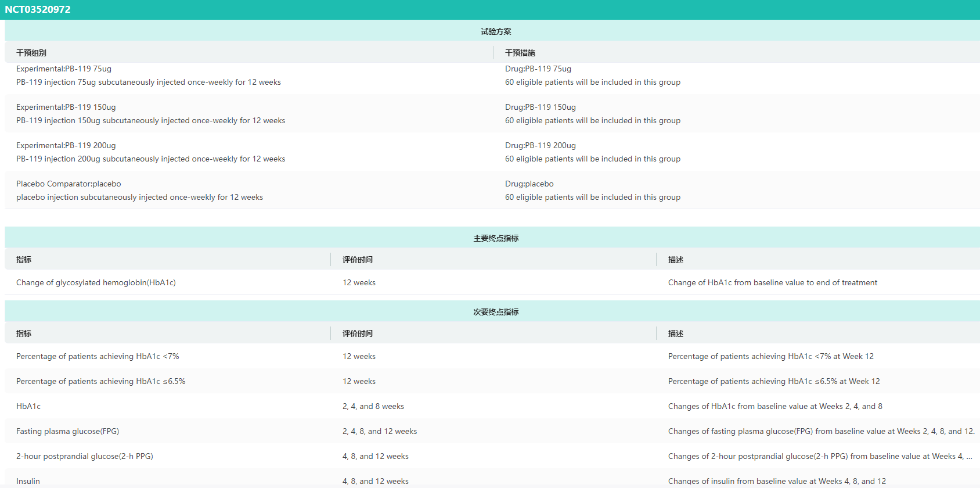Viewport: 980px width, 488px height.
Task: Click the Fasting plasma glucose(FPG) indicator
Action: tap(67, 432)
